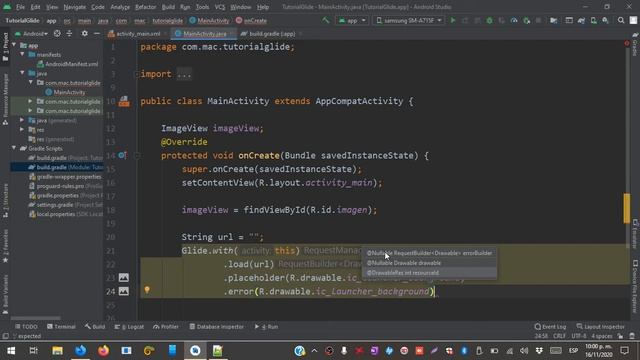Click the related XML file gutter icon at line 10
This screenshot has height=360, width=640.
[124, 101]
